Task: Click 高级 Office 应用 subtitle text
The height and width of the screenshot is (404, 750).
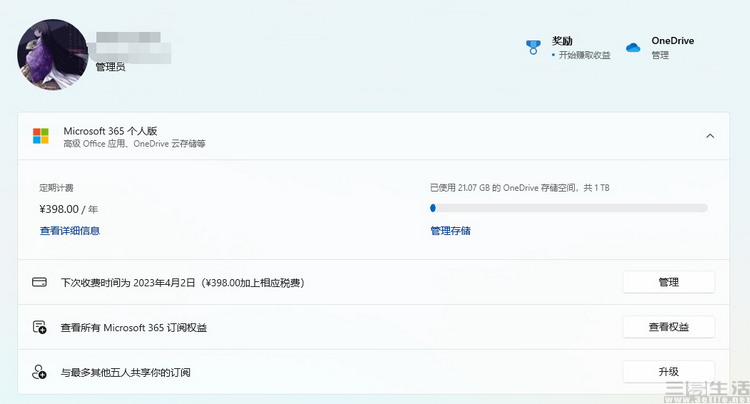Action: [x=134, y=144]
